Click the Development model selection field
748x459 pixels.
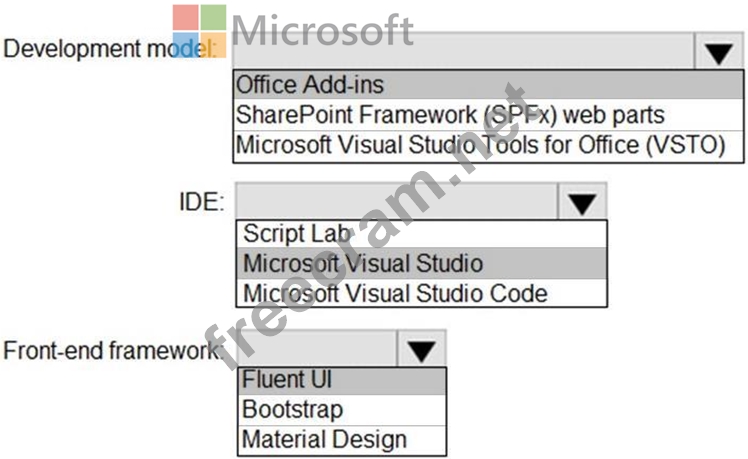pos(464,51)
